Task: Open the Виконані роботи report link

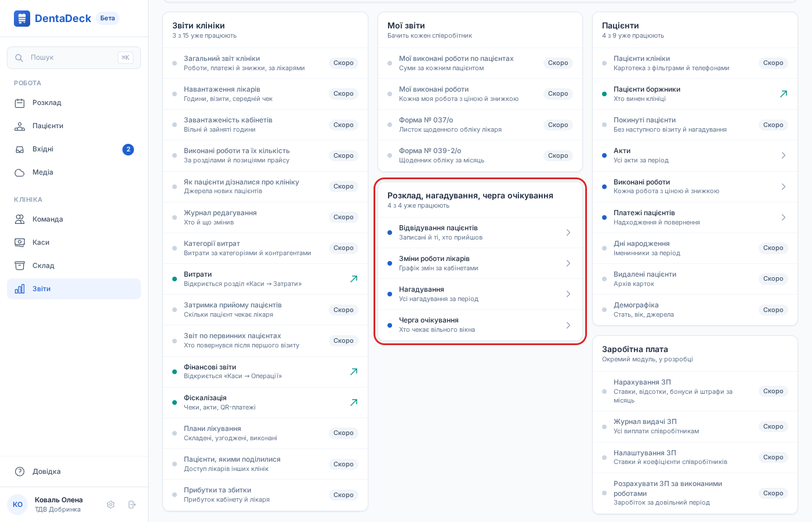Action: coord(695,187)
